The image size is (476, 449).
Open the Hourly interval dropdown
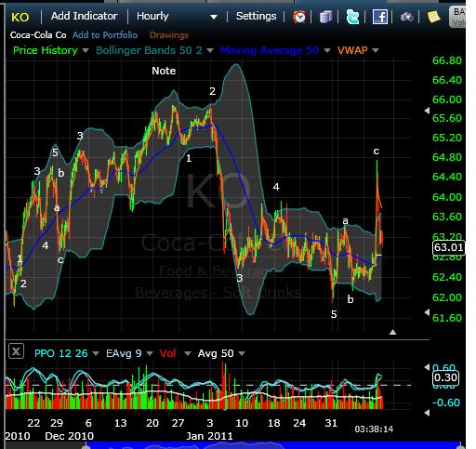click(x=177, y=16)
